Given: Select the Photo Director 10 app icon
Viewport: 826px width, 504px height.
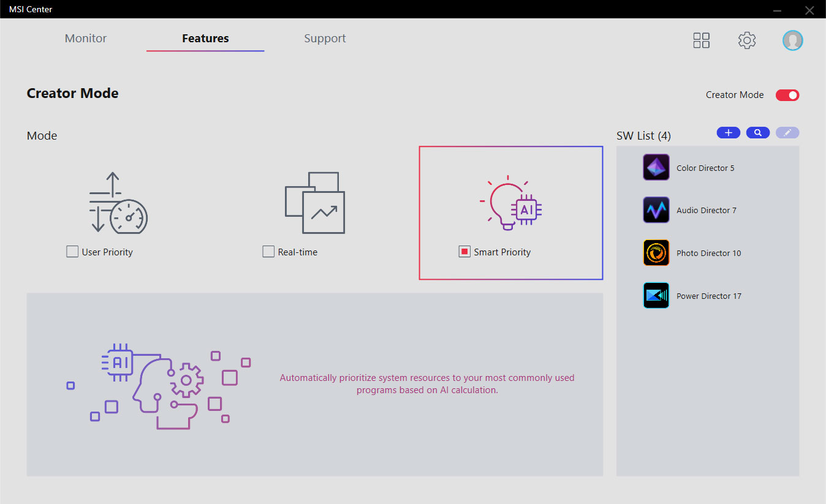Looking at the screenshot, I should pyautogui.click(x=656, y=253).
